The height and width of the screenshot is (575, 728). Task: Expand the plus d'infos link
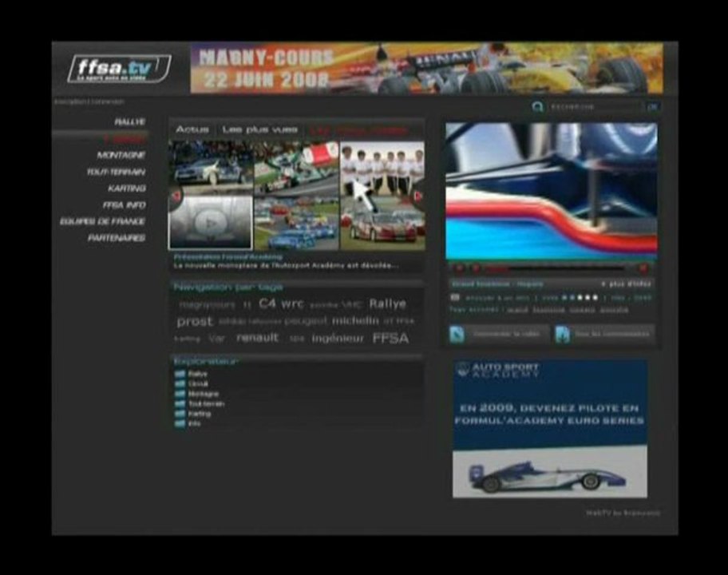(x=626, y=284)
